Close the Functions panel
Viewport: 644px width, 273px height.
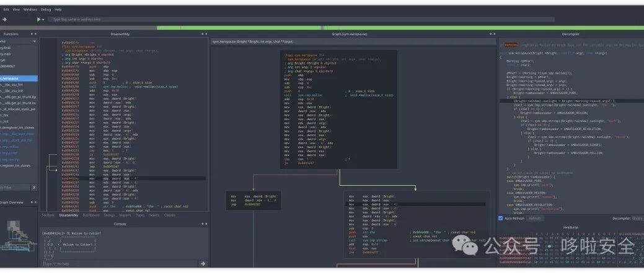(35, 34)
